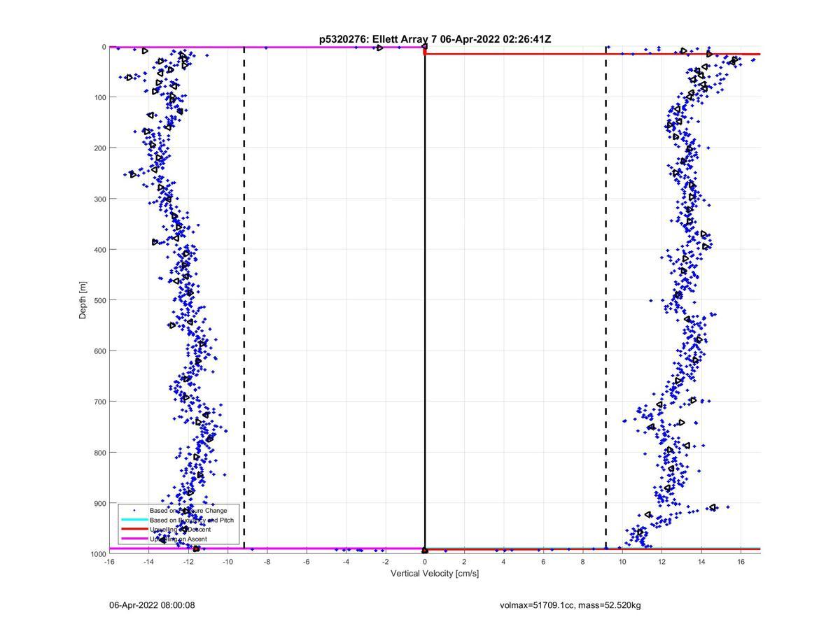Screen dimensions: 840x622
Task: Click x-axis tick label '-16'
Action: tap(109, 562)
